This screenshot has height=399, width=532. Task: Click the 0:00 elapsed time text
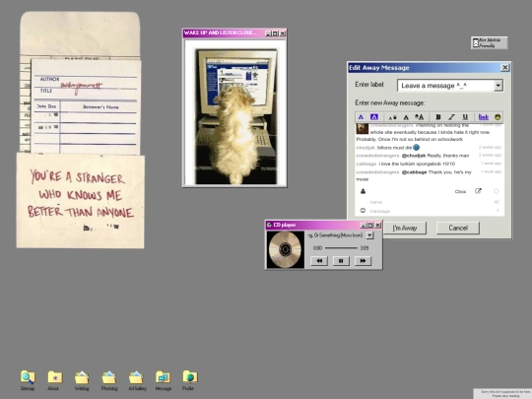coord(317,248)
